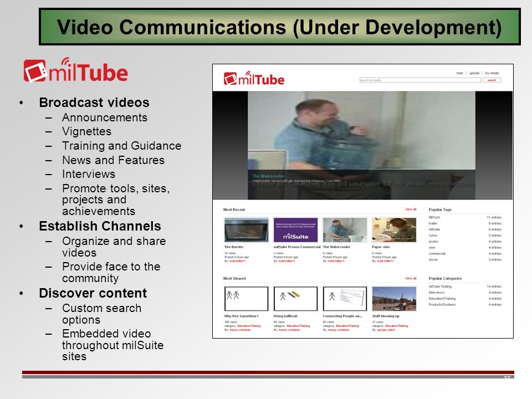This screenshot has height=399, width=532.
Task: Select the milSuite popular tag
Action: click(434, 229)
